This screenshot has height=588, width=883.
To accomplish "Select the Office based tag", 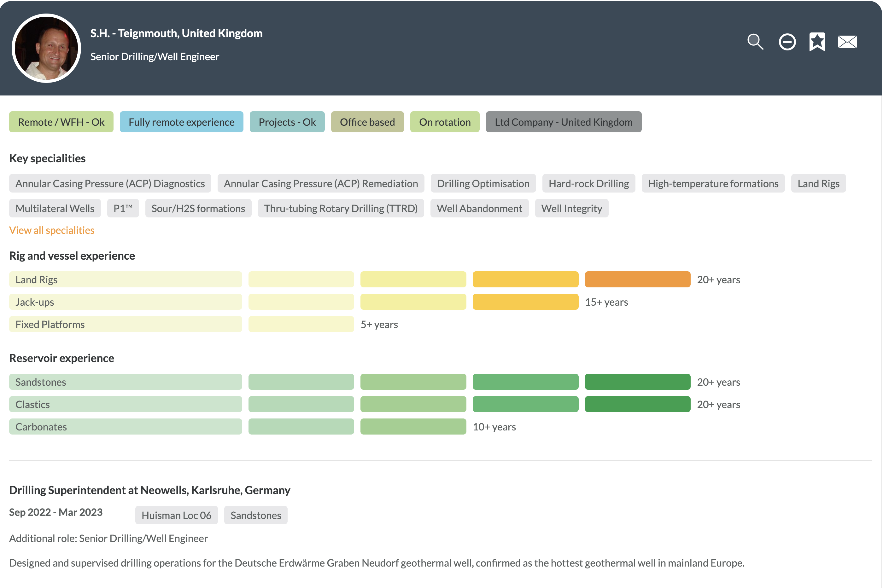I will click(x=367, y=122).
